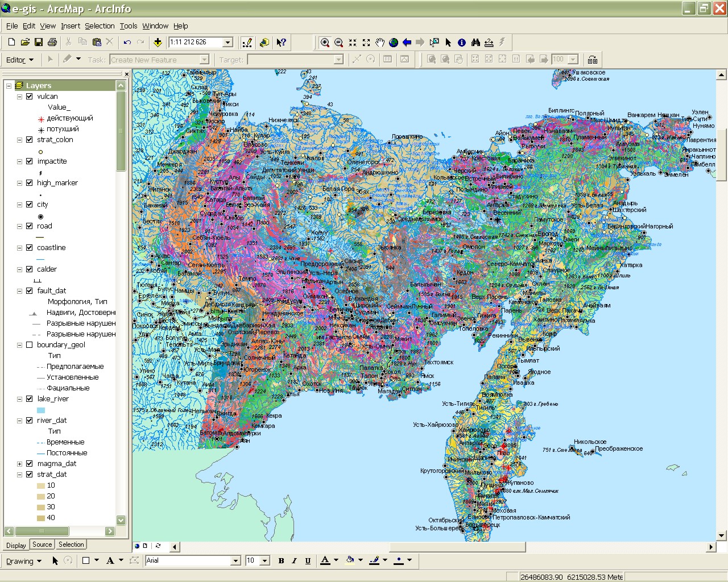Hide the river_dat layer

click(30, 421)
